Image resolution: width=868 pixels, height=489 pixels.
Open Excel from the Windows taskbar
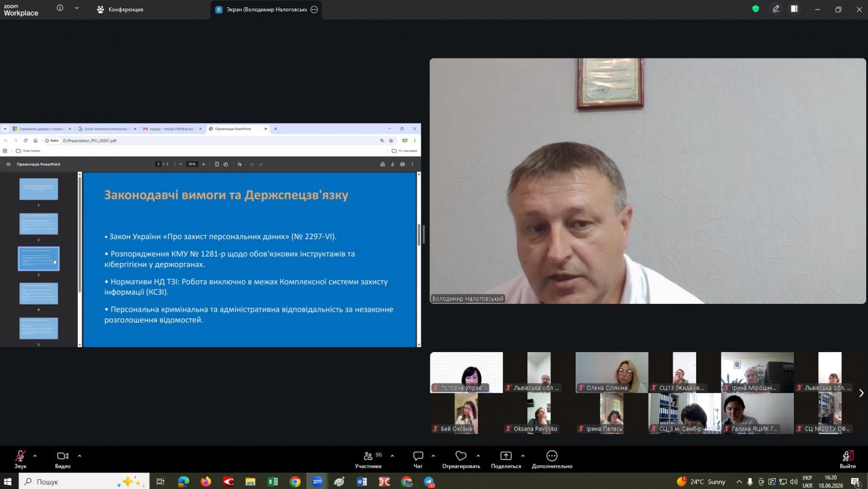point(272,481)
